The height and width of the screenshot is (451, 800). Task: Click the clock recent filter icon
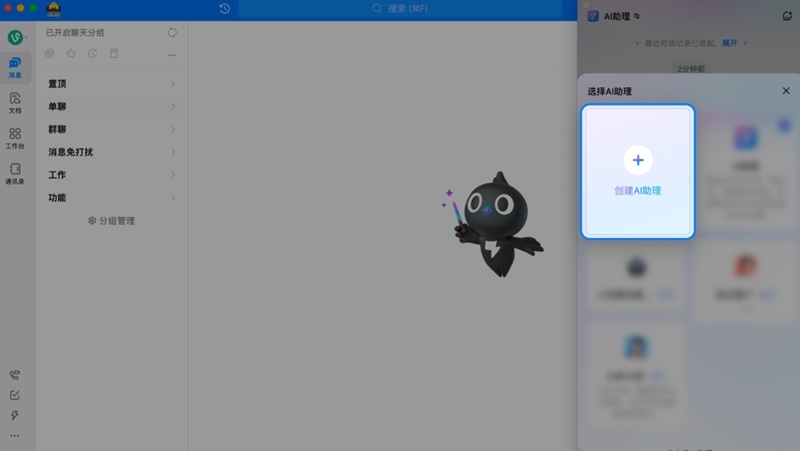[x=92, y=53]
